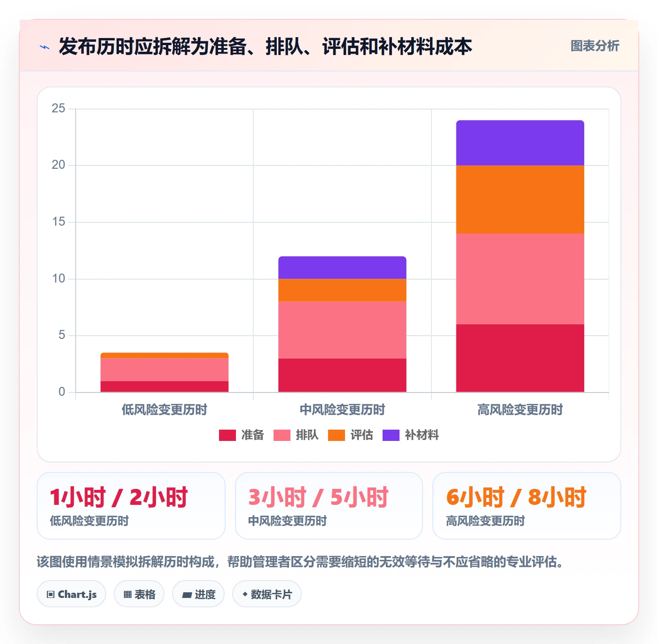This screenshot has width=658, height=644.
Task: Click the 中风险变更历时 x-axis label
Action: (x=342, y=410)
